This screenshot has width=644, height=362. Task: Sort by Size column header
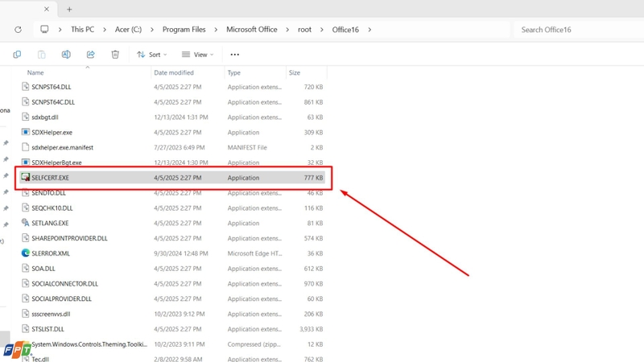click(x=295, y=72)
